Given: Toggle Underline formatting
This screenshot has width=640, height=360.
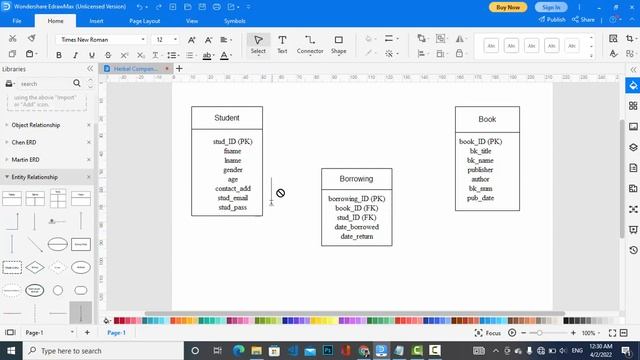Looking at the screenshot, I should pos(92,55).
